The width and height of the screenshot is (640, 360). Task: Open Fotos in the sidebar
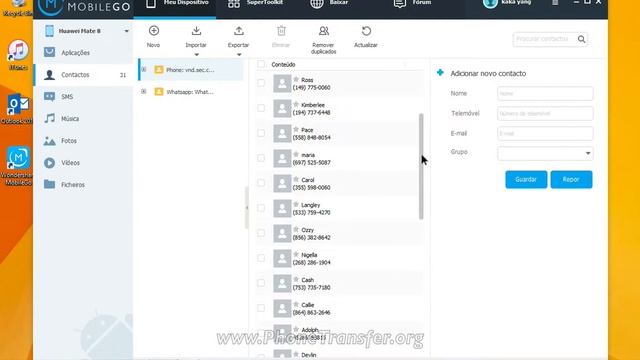(x=84, y=141)
